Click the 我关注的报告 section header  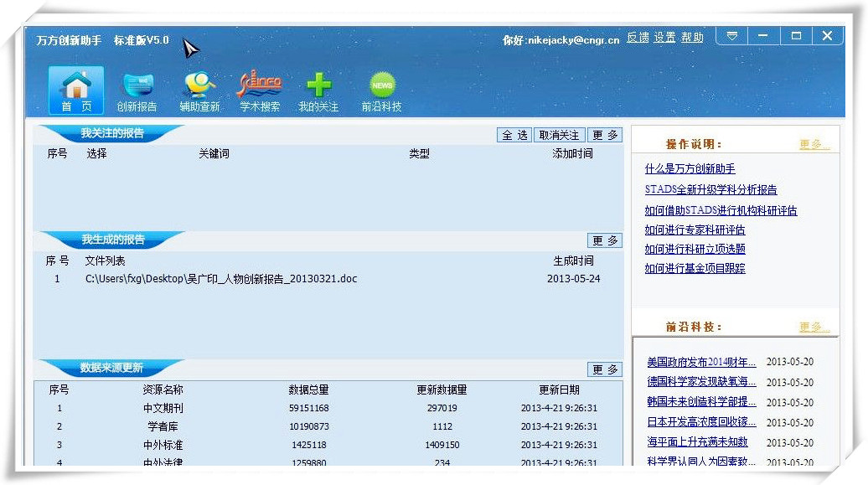111,133
